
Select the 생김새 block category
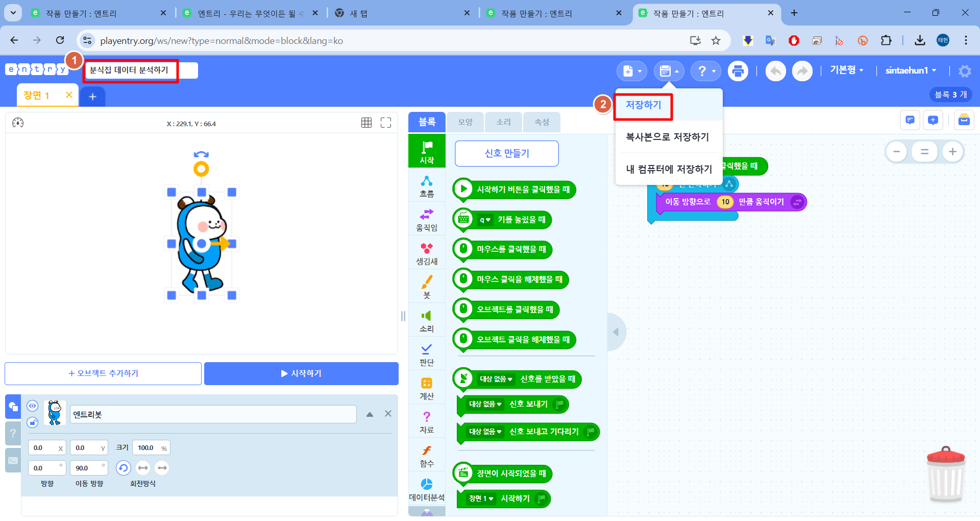[x=427, y=254]
